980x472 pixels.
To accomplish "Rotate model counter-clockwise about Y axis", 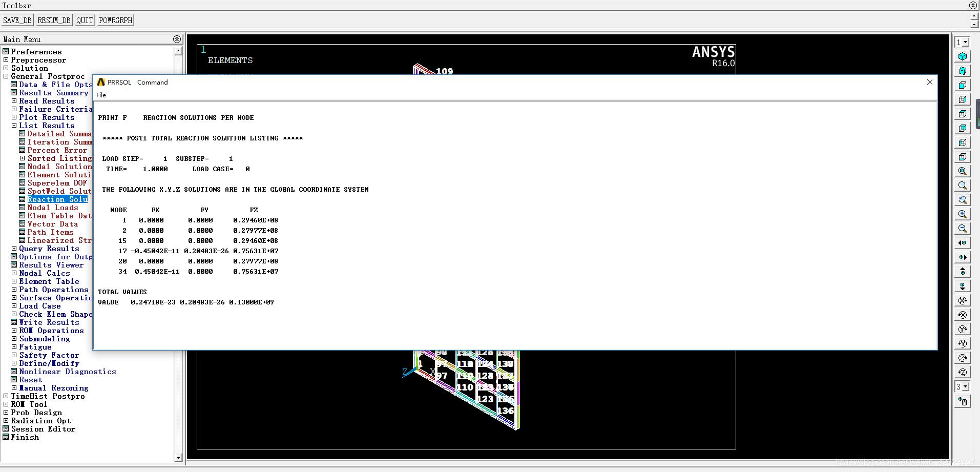I will click(962, 343).
